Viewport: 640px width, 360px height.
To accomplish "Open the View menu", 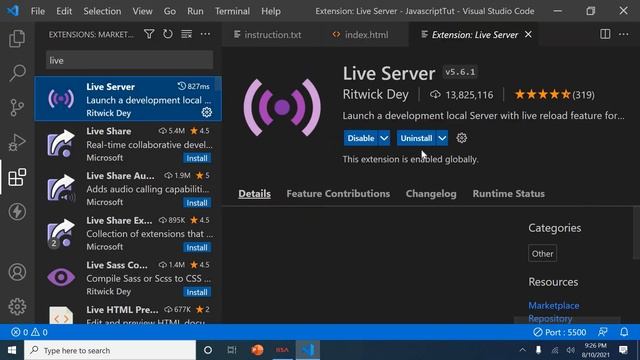I will pyautogui.click(x=142, y=11).
